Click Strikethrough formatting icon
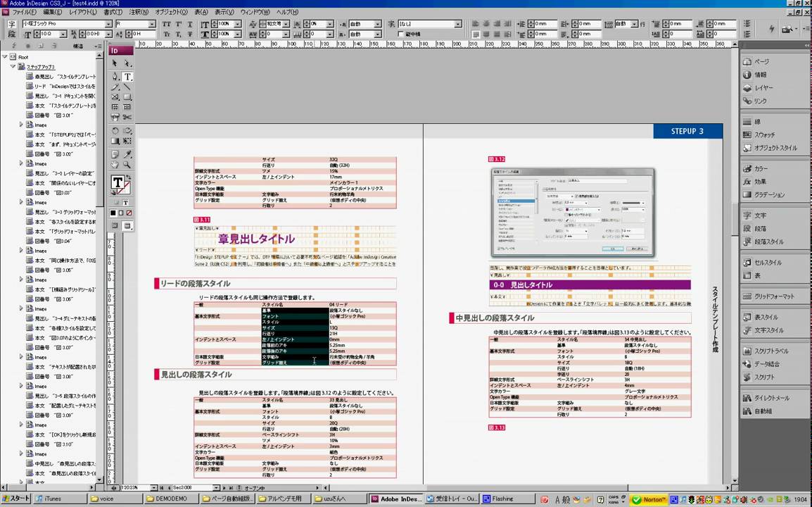Image resolution: width=812 pixels, height=507 pixels. 190,35
